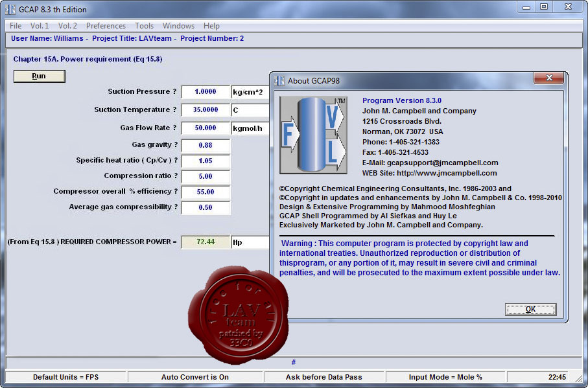Click the Specific heat ratio input field

[206, 161]
